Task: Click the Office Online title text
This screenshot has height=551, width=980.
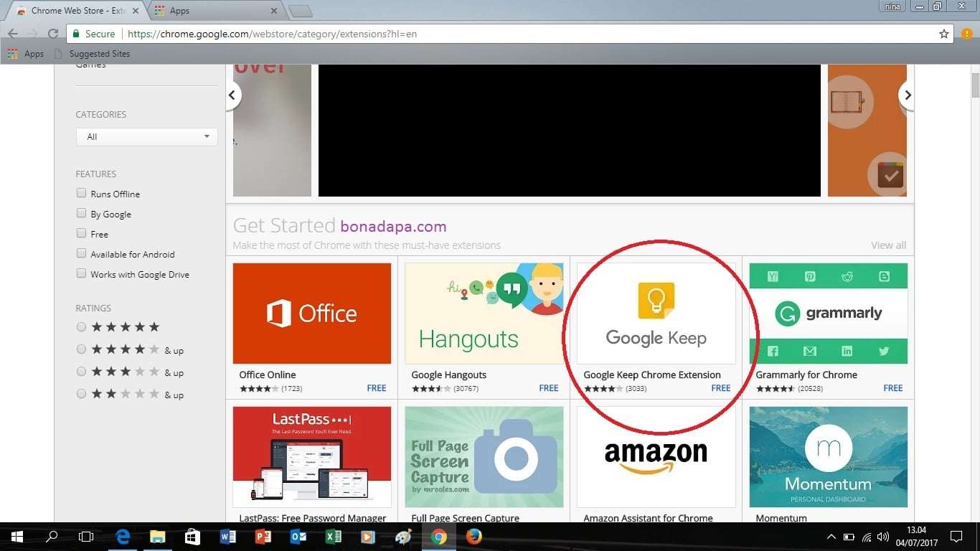Action: pos(268,375)
